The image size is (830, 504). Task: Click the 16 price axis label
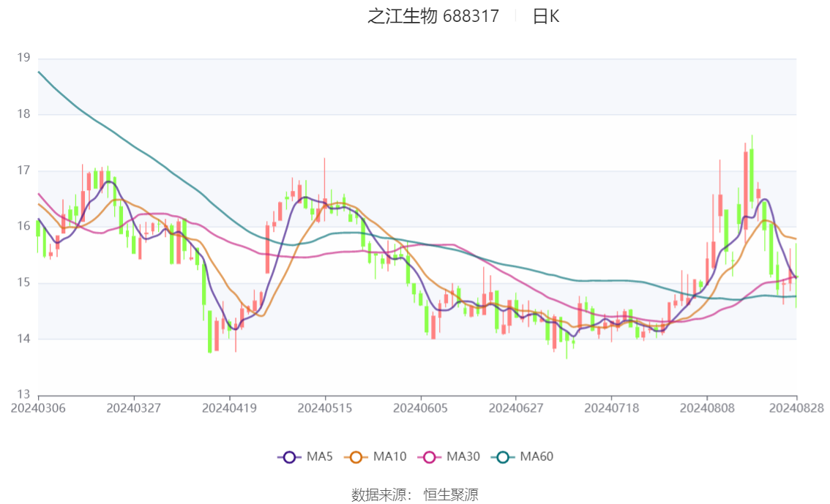[23, 226]
